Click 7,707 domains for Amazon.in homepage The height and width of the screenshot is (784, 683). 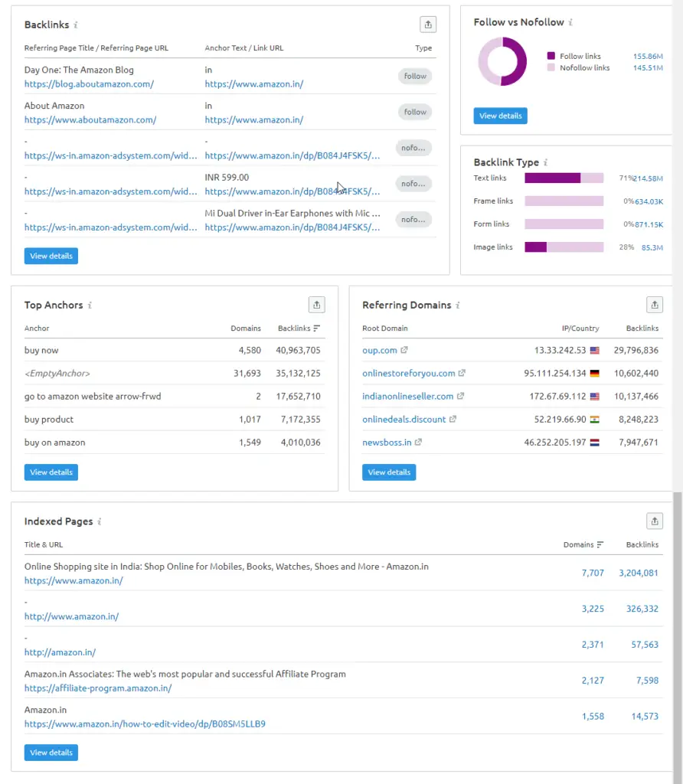(593, 573)
